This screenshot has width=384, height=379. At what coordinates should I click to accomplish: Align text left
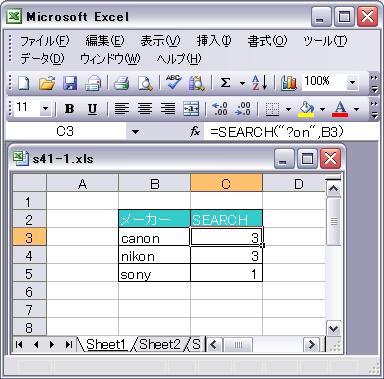coord(122,109)
